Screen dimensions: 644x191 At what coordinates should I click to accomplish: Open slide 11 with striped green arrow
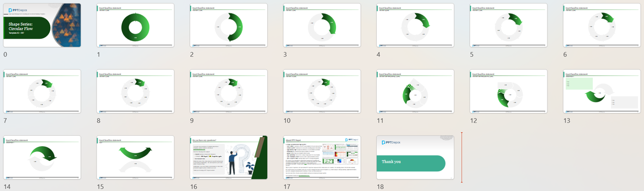point(416,91)
